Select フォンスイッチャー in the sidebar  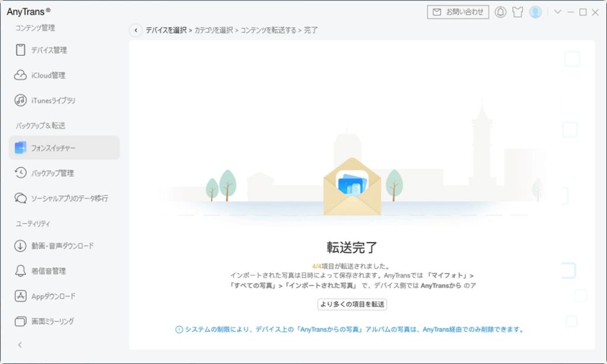(x=53, y=148)
